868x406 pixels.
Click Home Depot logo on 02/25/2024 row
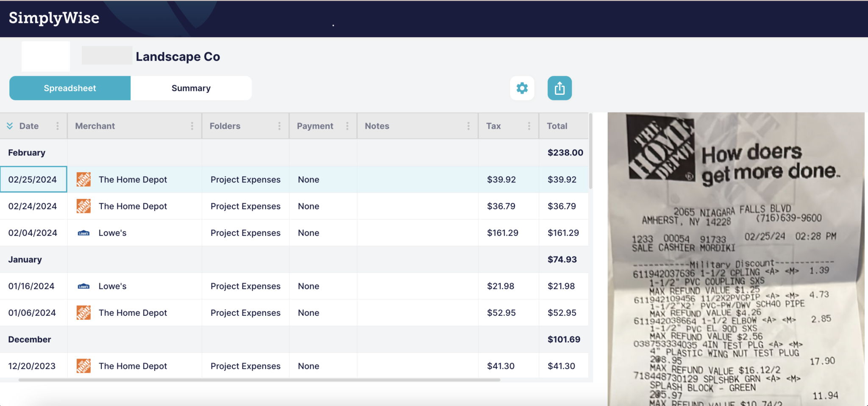pyautogui.click(x=83, y=180)
